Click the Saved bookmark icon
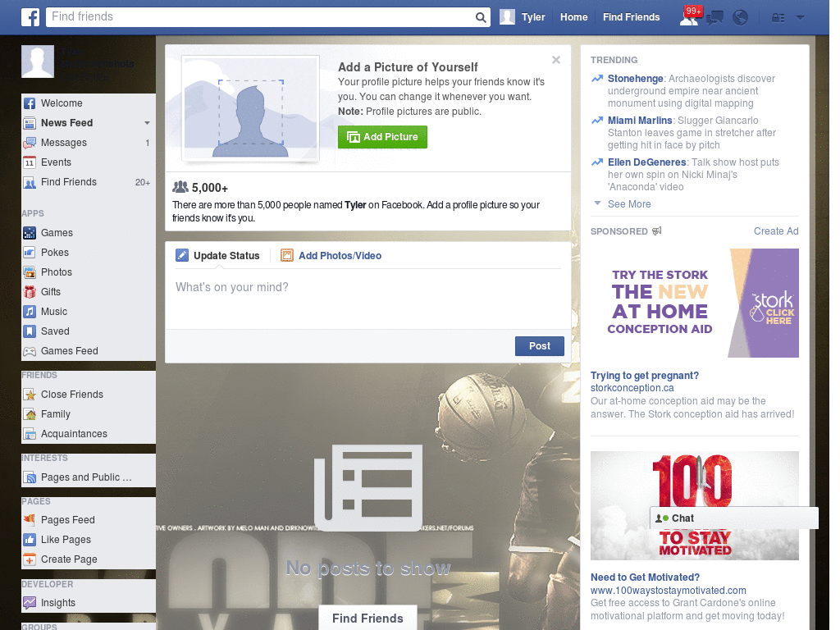 30,331
